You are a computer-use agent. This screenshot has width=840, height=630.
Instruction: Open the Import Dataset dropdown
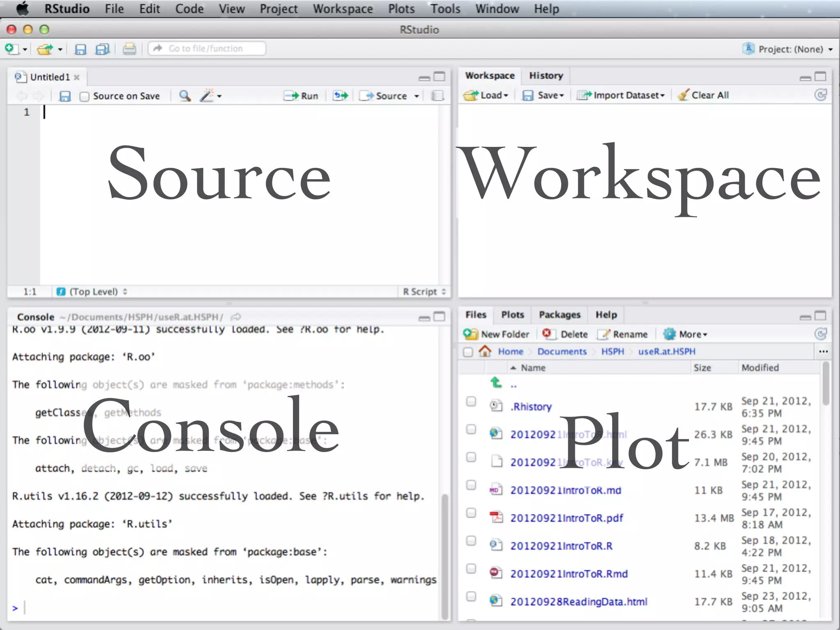click(x=620, y=95)
